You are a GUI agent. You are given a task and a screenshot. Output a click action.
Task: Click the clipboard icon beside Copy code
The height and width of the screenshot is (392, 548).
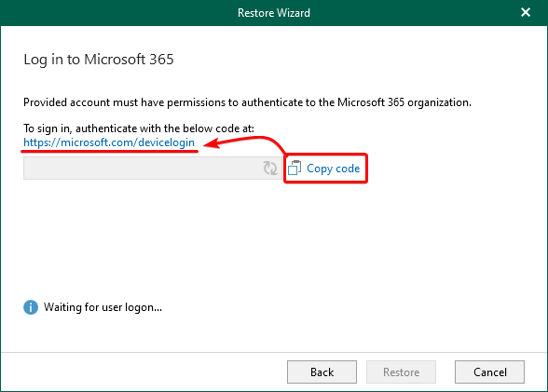pyautogui.click(x=295, y=168)
